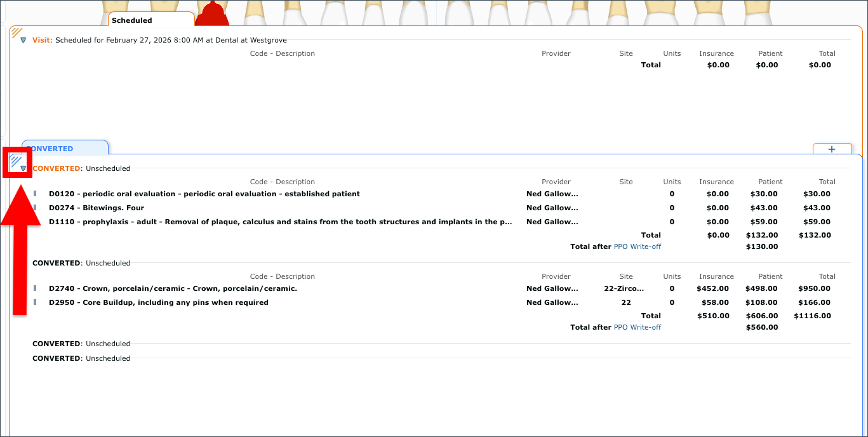The width and height of the screenshot is (868, 437).
Task: Click the last CONVERTED Unscheduled heading
Action: (x=81, y=358)
